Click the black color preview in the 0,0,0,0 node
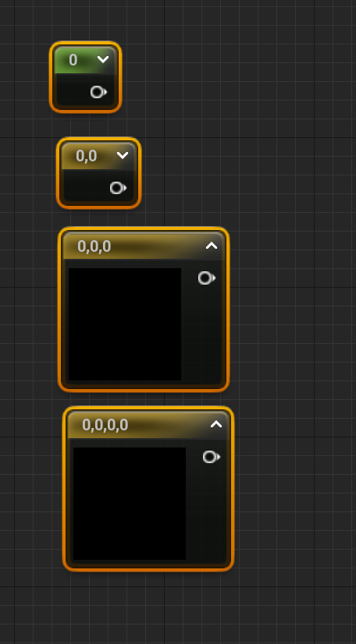The image size is (356, 644). coord(130,503)
